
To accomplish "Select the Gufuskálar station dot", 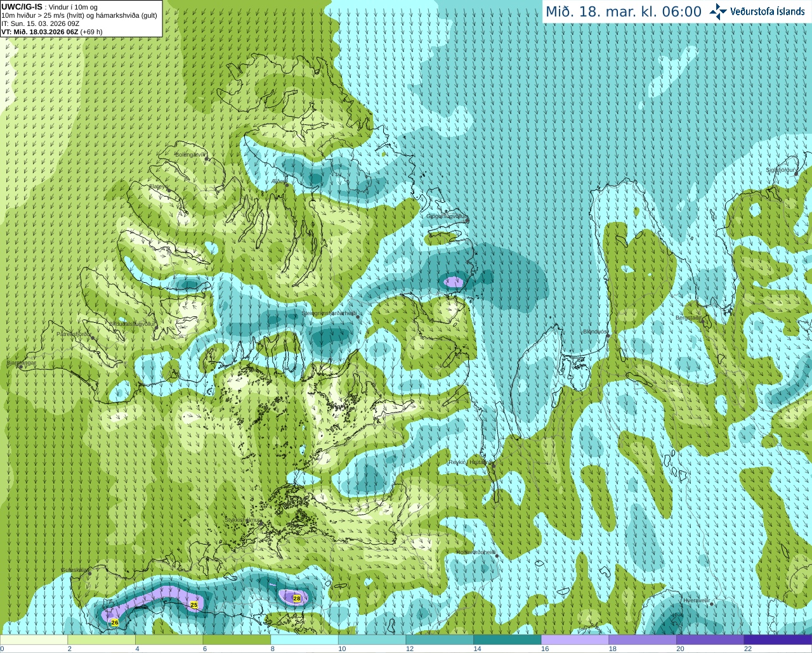I will (x=89, y=573).
